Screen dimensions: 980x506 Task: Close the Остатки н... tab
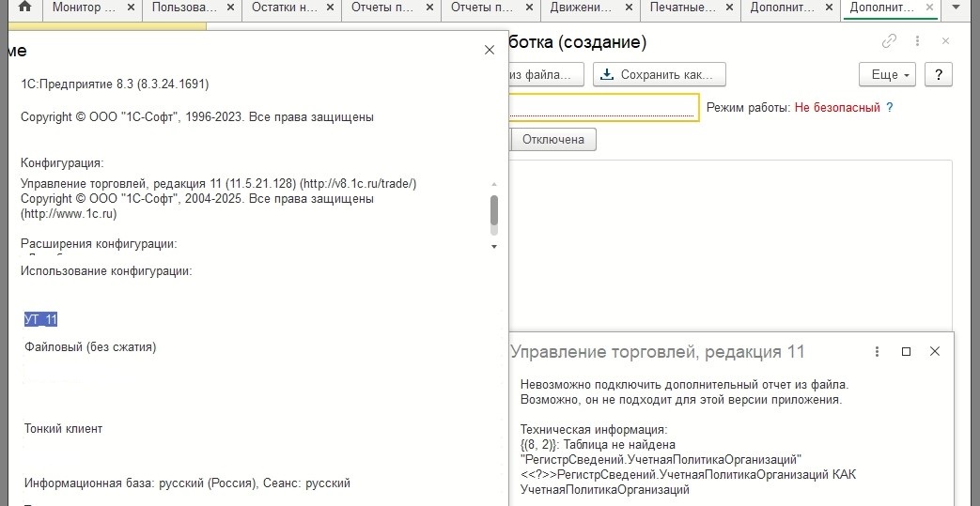point(330,8)
